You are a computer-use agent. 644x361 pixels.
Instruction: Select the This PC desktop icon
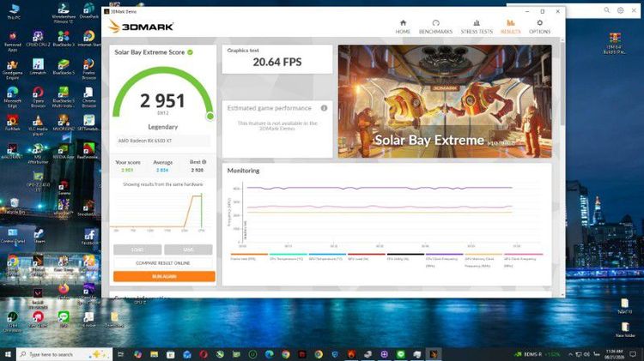pyautogui.click(x=14, y=11)
